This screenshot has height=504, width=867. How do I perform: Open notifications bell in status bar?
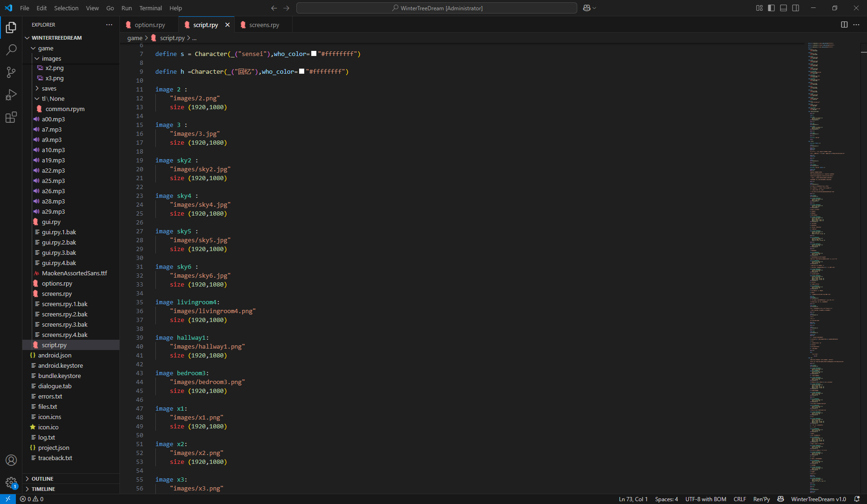pyautogui.click(x=857, y=499)
